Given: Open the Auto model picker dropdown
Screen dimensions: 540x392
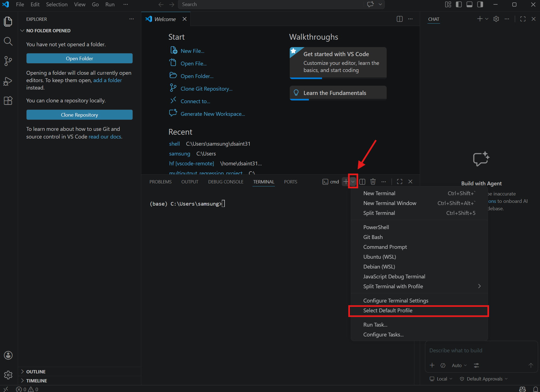Looking at the screenshot, I should pyautogui.click(x=459, y=365).
